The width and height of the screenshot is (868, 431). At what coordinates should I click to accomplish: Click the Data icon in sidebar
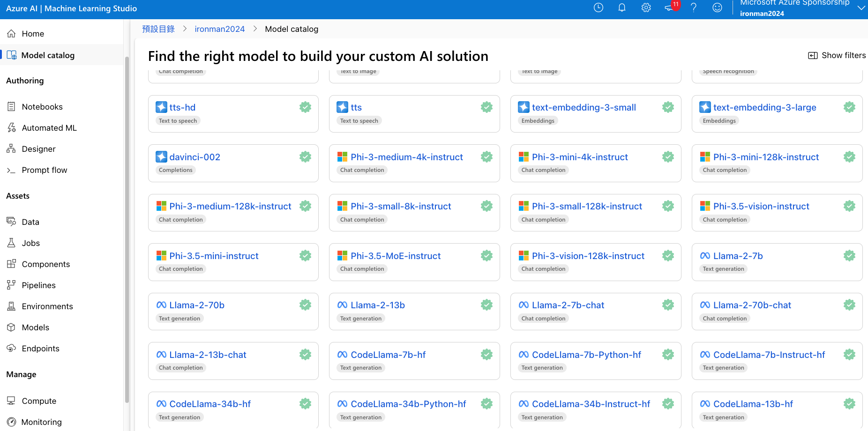click(11, 222)
